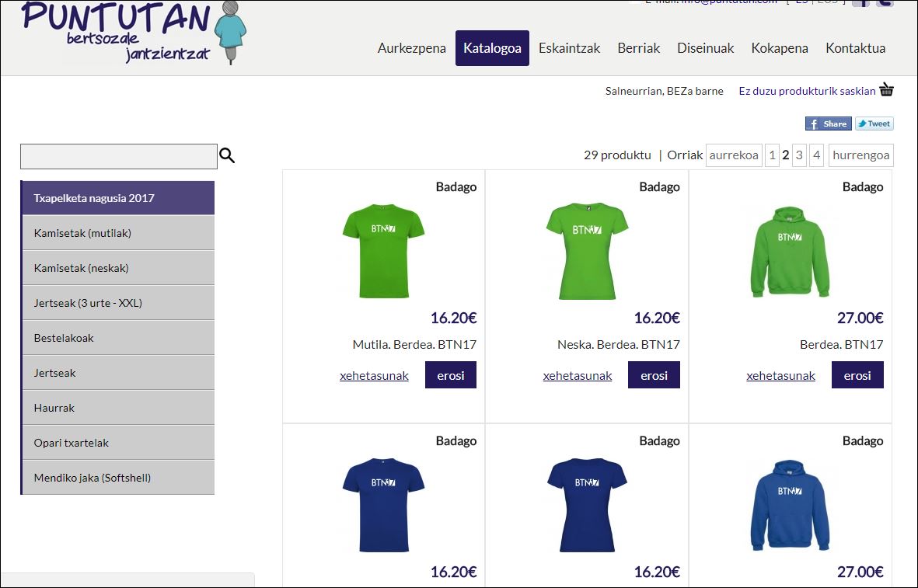Open Kamisetak (neskak) category
The width and height of the screenshot is (918, 588).
[117, 268]
